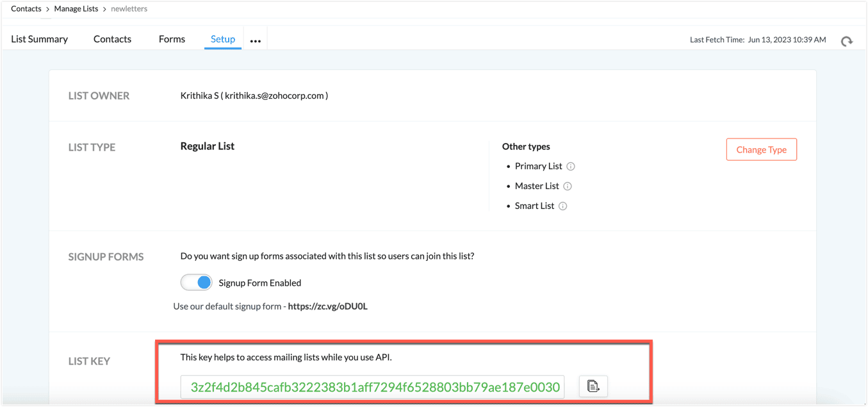Select the Primary List bullet option

click(539, 166)
